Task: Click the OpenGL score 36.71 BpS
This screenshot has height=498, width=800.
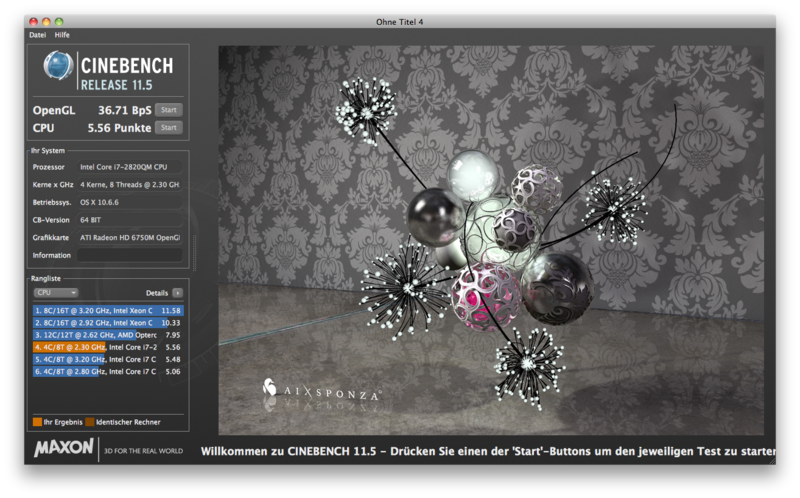Action: (124, 110)
